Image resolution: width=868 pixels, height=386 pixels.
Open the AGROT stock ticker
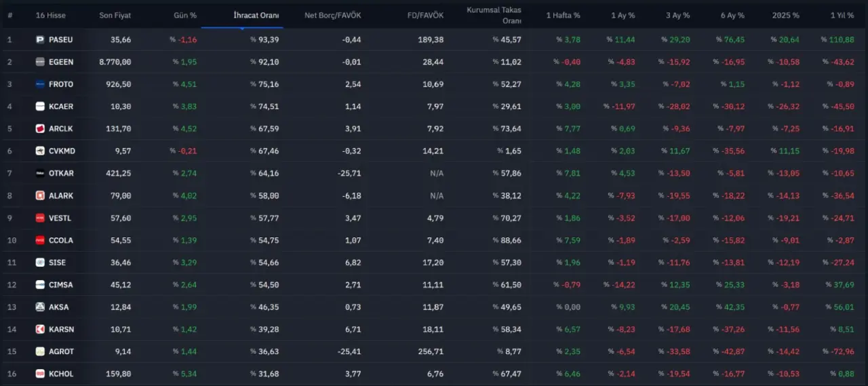[61, 352]
